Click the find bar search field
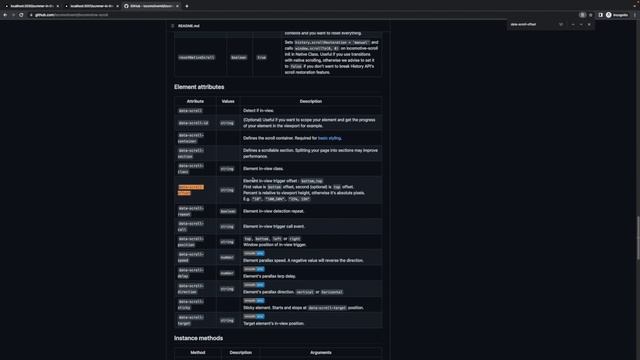 click(533, 24)
